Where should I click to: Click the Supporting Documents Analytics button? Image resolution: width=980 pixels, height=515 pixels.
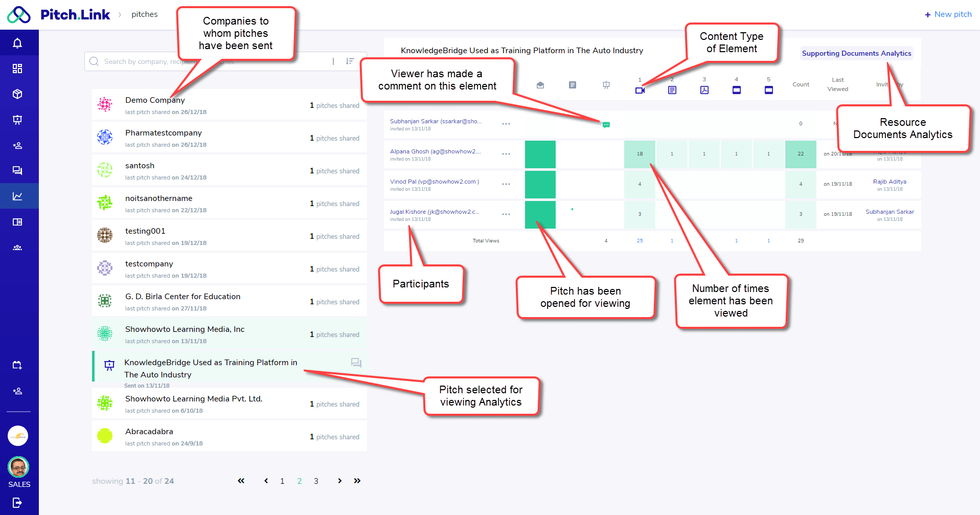856,53
